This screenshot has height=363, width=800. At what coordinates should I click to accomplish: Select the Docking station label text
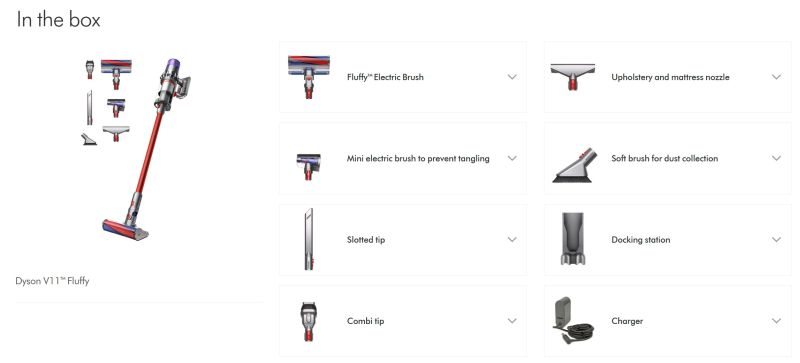(x=641, y=239)
